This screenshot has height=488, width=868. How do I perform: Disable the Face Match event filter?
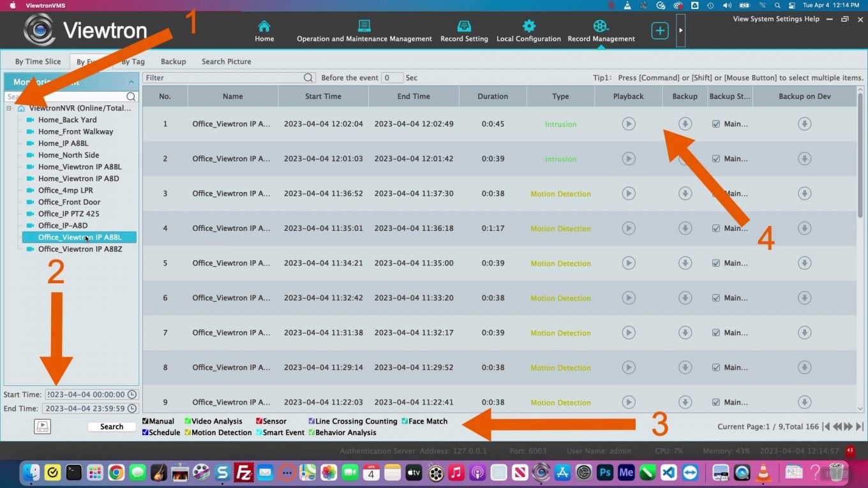405,421
